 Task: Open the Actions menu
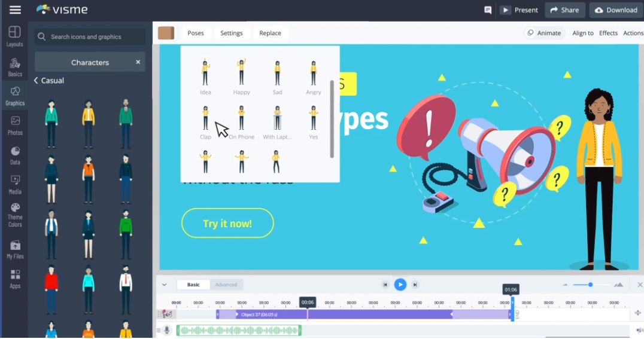tap(633, 33)
